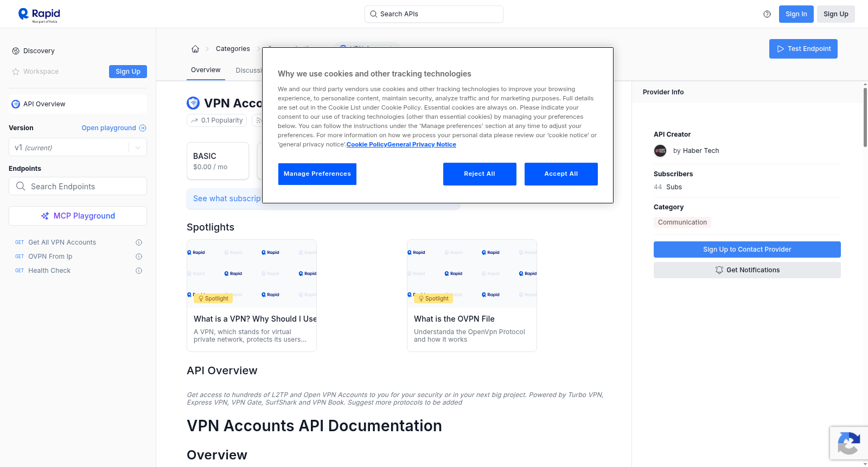This screenshot has height=467, width=868.
Task: Open the Categories breadcrumb
Action: (x=233, y=49)
